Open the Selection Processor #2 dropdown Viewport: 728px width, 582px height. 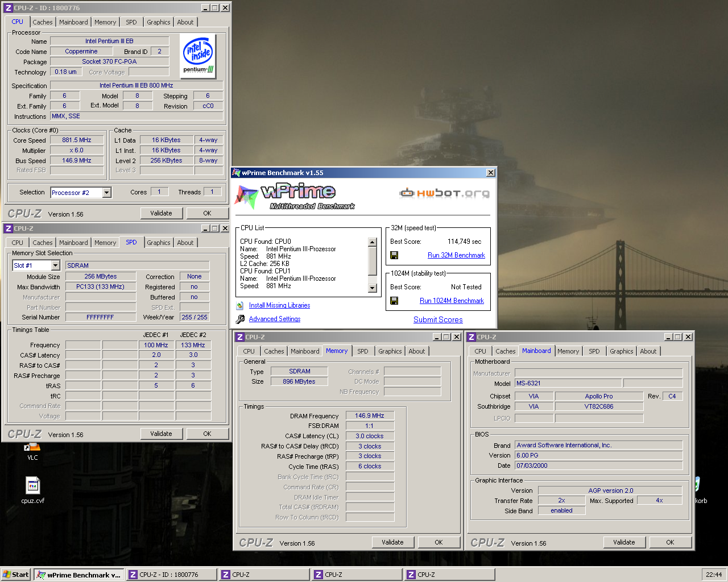[x=107, y=193]
